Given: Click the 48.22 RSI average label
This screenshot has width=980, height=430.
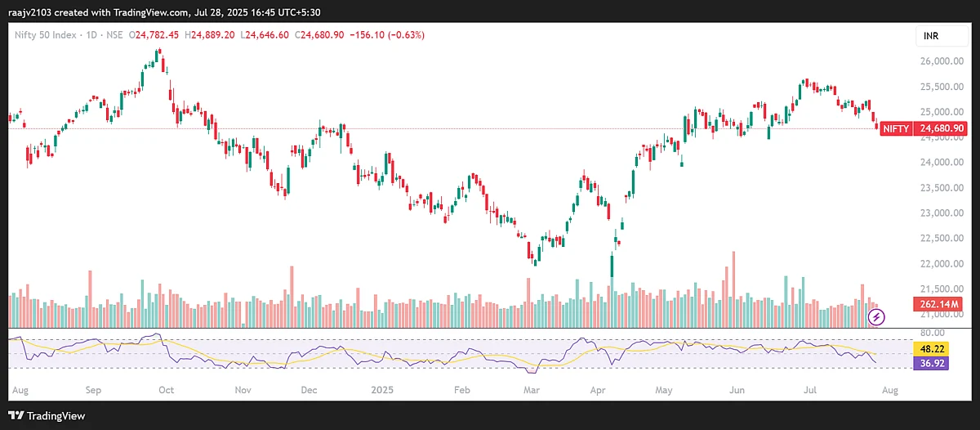Looking at the screenshot, I should 931,347.
